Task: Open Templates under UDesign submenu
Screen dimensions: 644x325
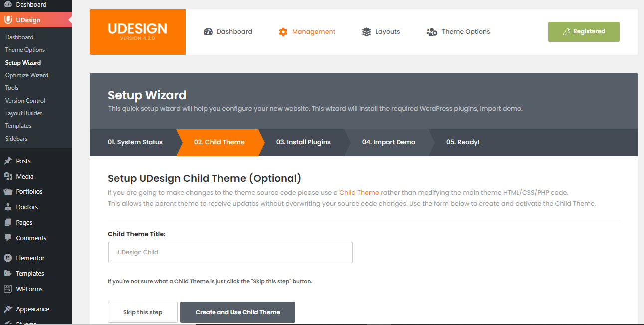Action: 18,126
